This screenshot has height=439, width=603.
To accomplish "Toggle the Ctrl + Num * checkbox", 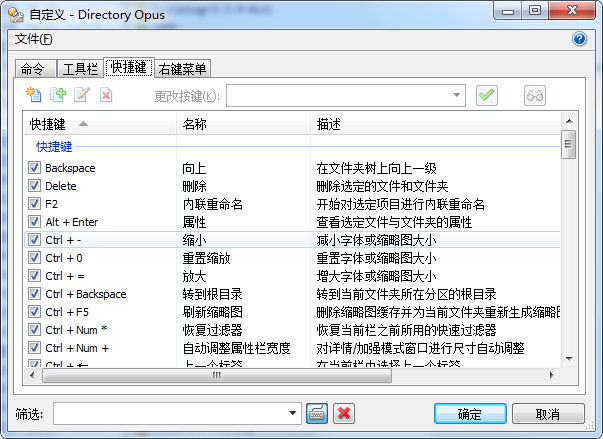I will pyautogui.click(x=34, y=330).
